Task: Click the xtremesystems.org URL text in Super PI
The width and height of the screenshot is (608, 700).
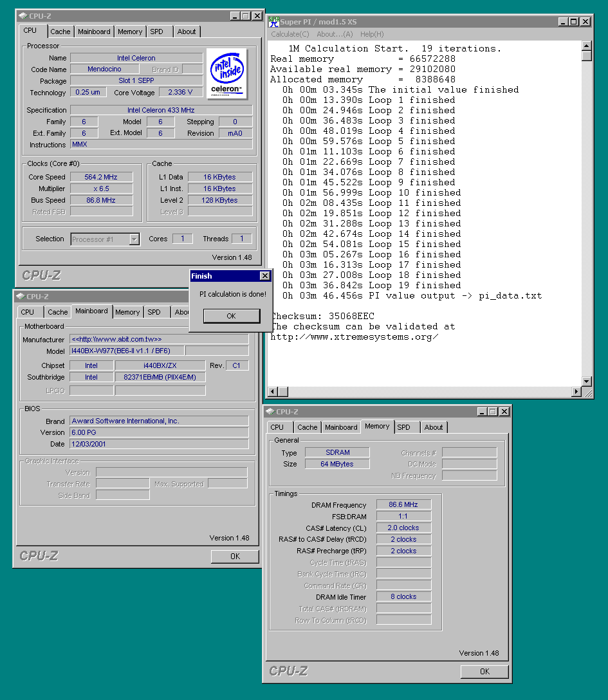Action: tap(354, 337)
